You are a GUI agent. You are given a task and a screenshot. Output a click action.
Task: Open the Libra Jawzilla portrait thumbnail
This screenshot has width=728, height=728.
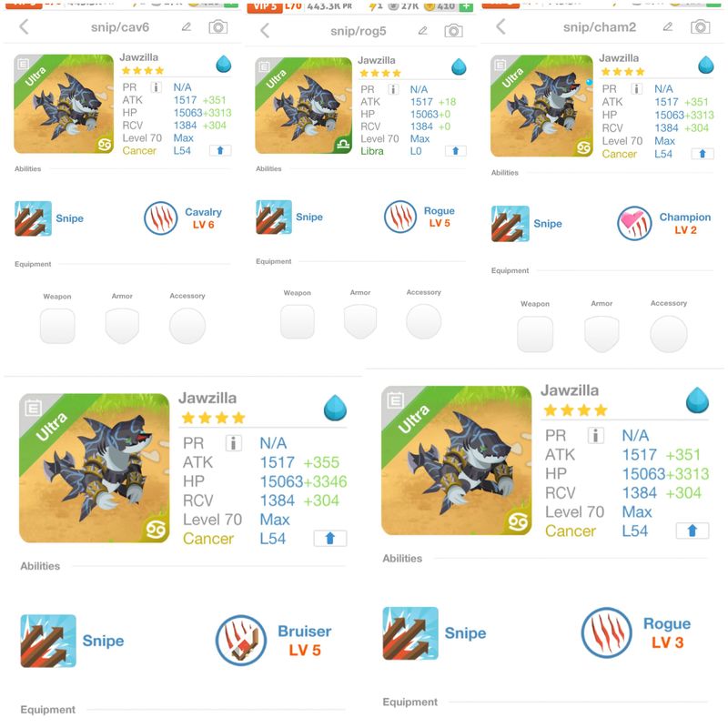304,106
